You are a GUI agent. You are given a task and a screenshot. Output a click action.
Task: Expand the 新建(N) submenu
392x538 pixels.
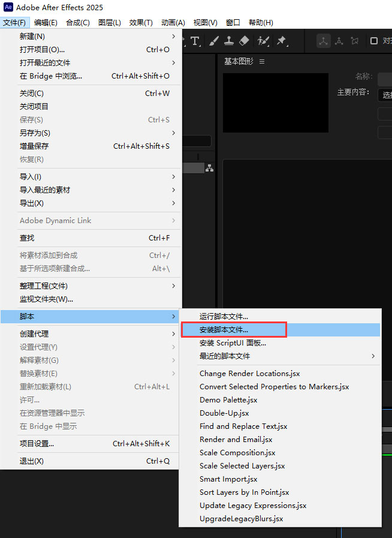pos(91,37)
